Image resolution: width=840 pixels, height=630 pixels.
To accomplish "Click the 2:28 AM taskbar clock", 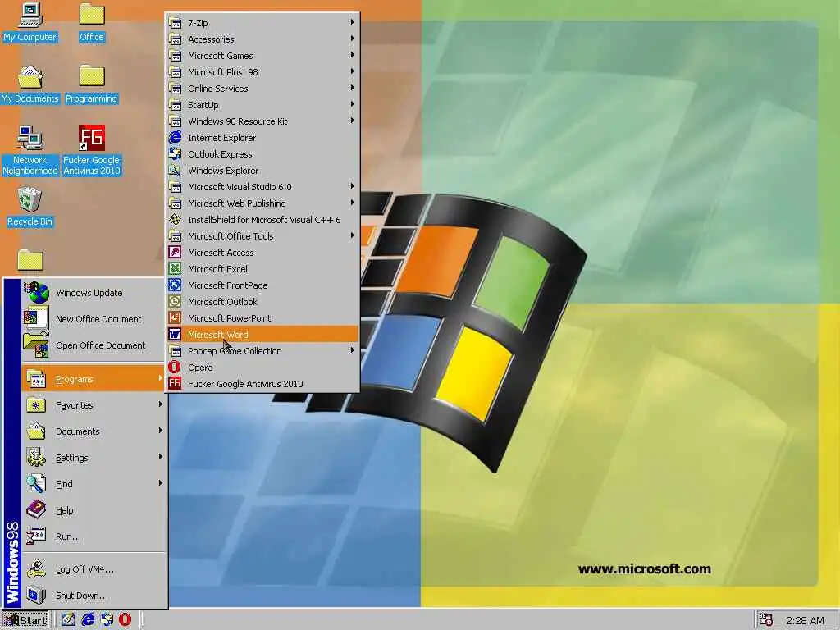I will tap(805, 620).
